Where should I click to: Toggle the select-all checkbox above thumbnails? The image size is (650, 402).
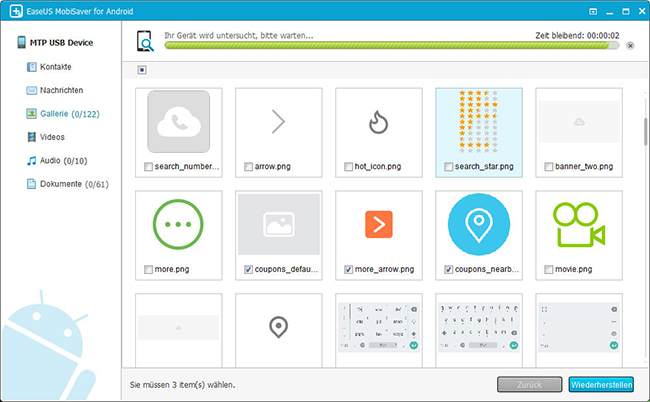click(142, 70)
